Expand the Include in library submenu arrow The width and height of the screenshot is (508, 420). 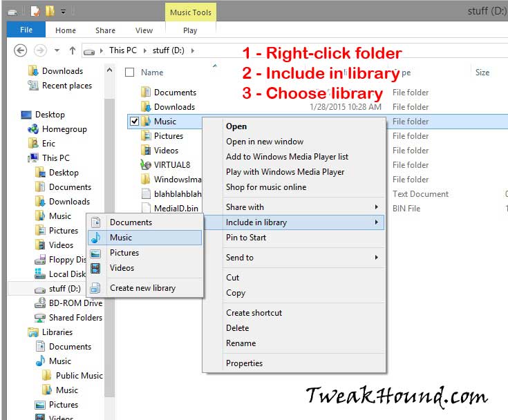point(377,222)
